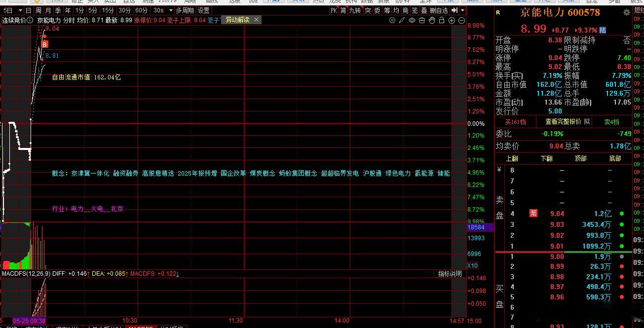The width and height of the screenshot is (644, 328).
Task: Zoom out with the minus circle icon
Action: coord(462,20)
